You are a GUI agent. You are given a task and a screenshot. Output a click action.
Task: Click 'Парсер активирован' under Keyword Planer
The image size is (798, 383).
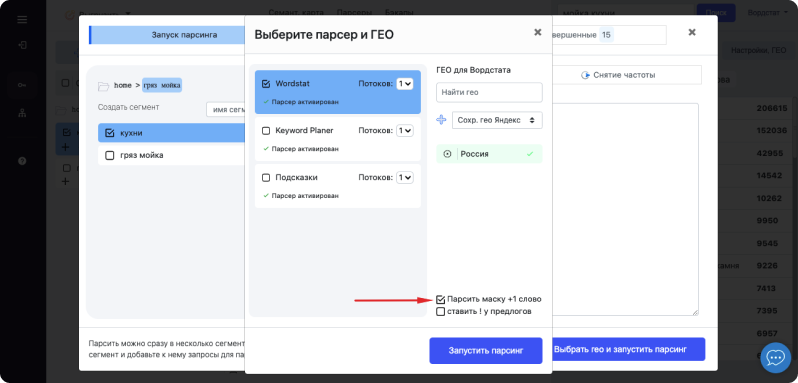[305, 149]
